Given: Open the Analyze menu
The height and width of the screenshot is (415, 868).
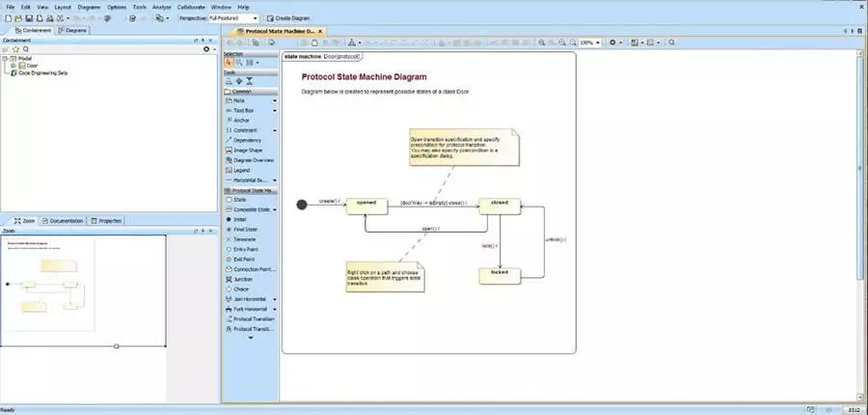Looking at the screenshot, I should [162, 7].
